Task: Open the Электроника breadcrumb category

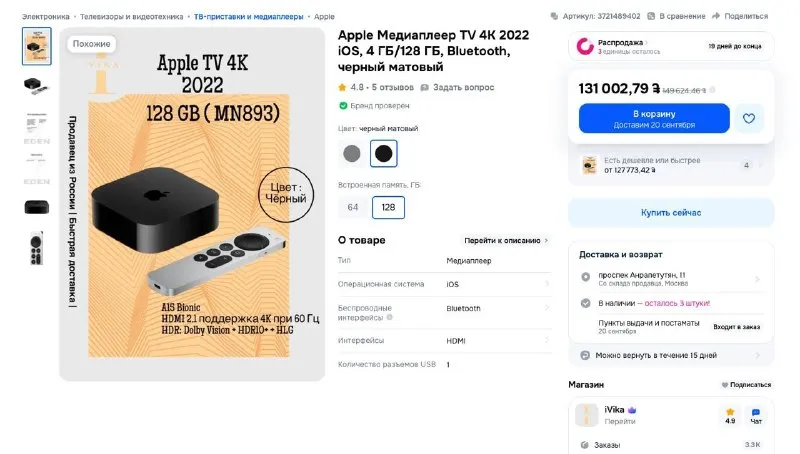Action: 45,17
